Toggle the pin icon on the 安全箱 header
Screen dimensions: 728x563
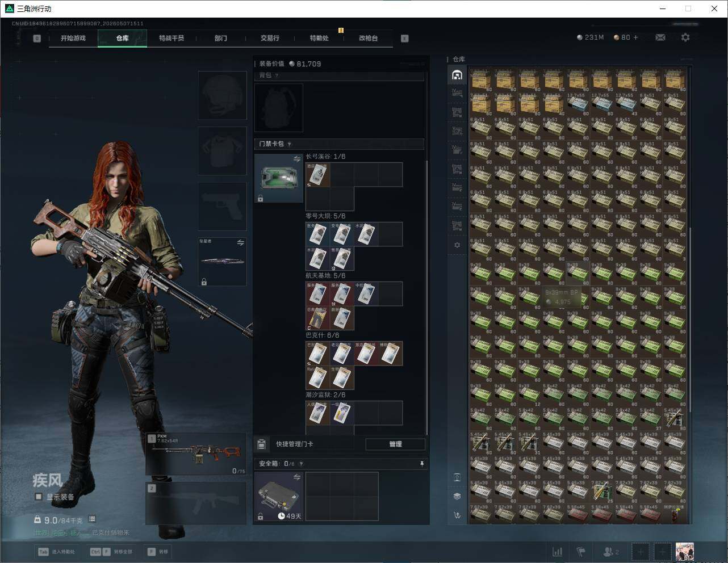point(422,464)
